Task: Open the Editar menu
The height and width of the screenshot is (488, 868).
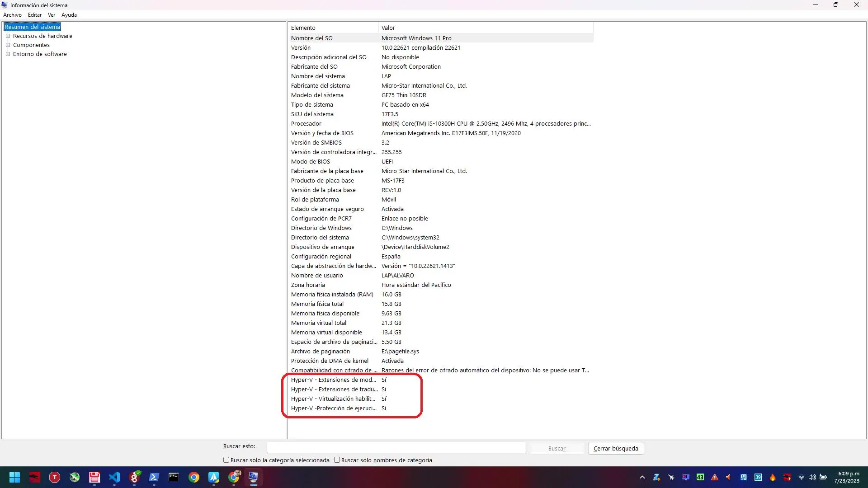Action: (x=35, y=15)
